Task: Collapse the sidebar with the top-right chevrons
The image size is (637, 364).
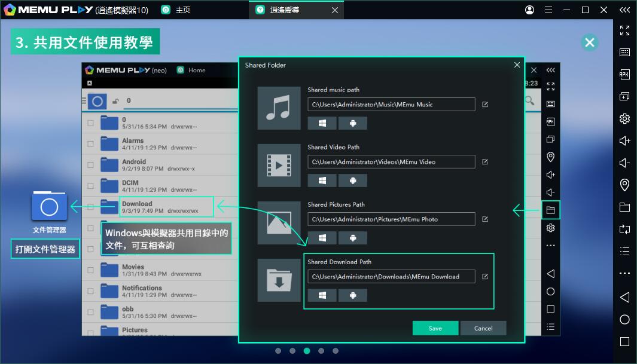Action: coord(624,10)
